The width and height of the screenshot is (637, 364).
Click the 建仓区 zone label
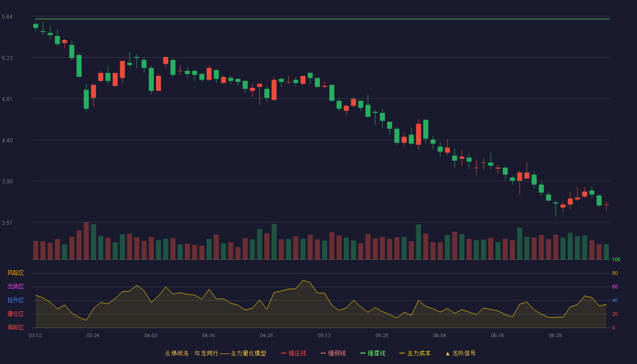coord(15,314)
